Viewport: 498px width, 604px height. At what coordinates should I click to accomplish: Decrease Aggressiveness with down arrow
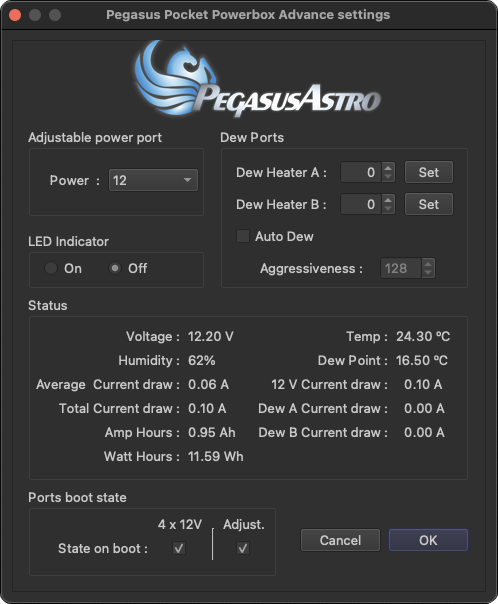pyautogui.click(x=428, y=273)
